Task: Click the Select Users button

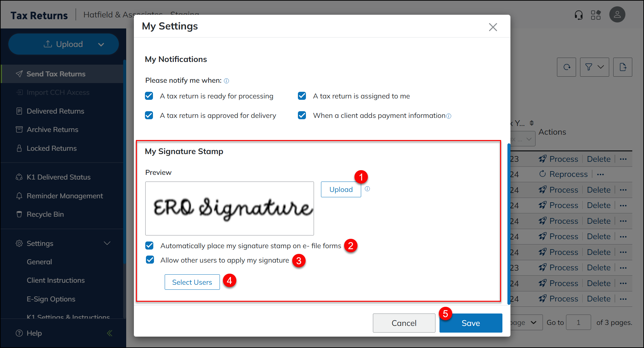Action: click(x=192, y=282)
